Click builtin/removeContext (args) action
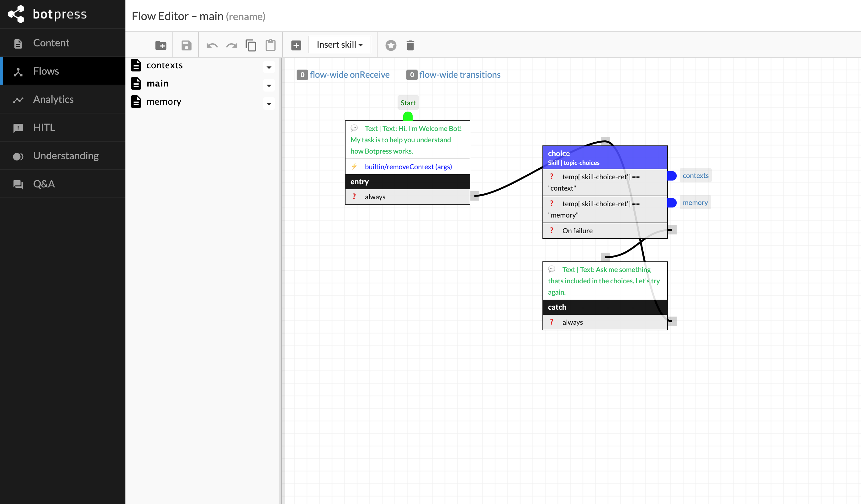This screenshot has height=504, width=861. tap(408, 167)
